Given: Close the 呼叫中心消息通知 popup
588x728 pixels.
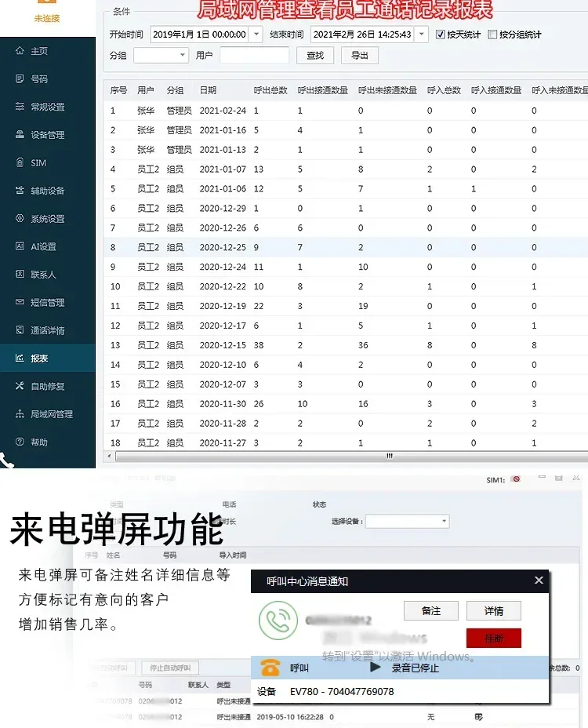Looking at the screenshot, I should 539,580.
